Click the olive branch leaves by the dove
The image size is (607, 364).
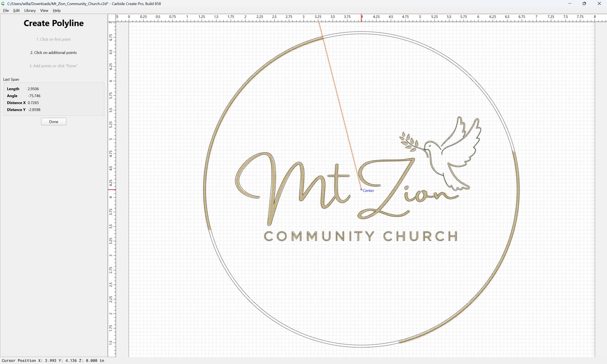pyautogui.click(x=408, y=141)
